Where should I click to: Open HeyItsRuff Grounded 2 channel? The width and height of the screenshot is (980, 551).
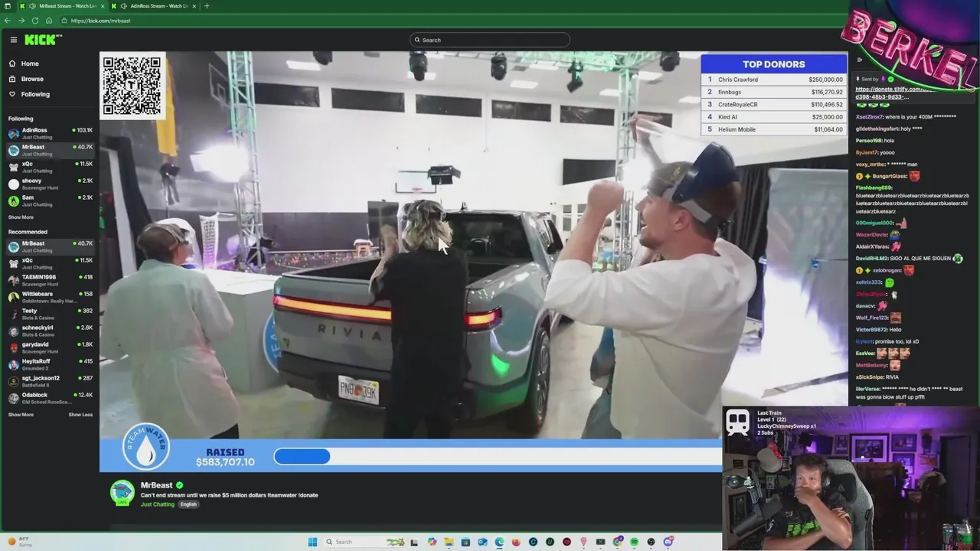click(x=50, y=364)
